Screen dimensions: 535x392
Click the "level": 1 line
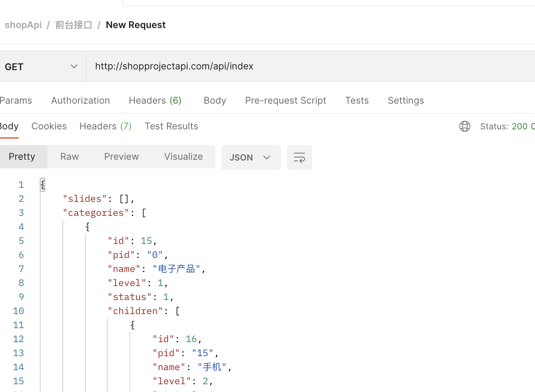(138, 283)
